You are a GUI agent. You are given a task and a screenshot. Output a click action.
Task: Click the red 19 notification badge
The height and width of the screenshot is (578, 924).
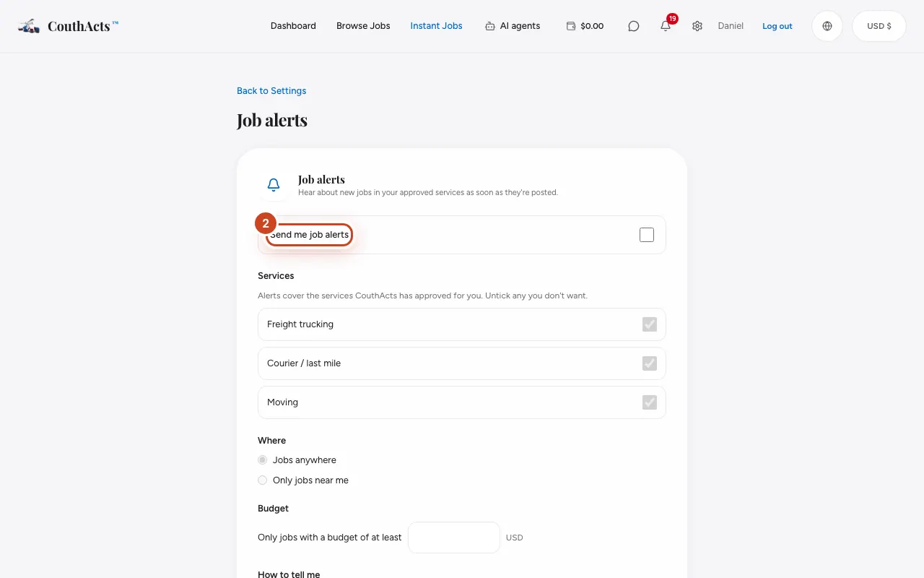pos(673,19)
